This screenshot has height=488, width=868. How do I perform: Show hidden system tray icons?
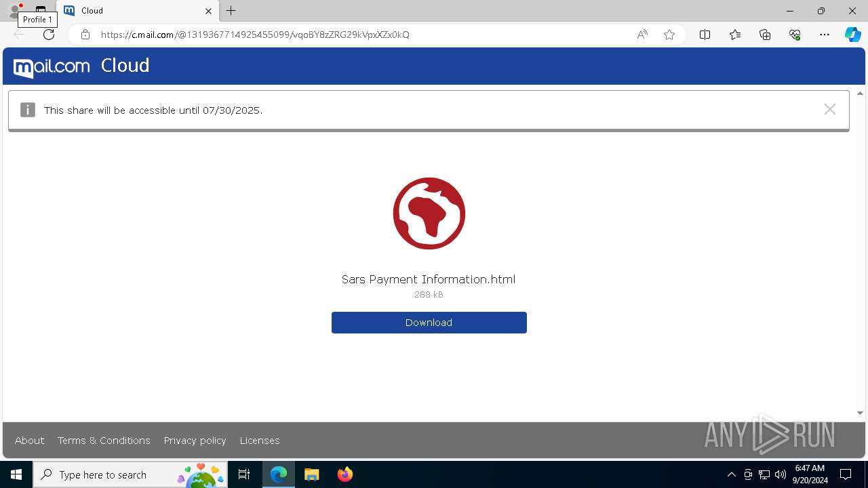[x=731, y=474]
